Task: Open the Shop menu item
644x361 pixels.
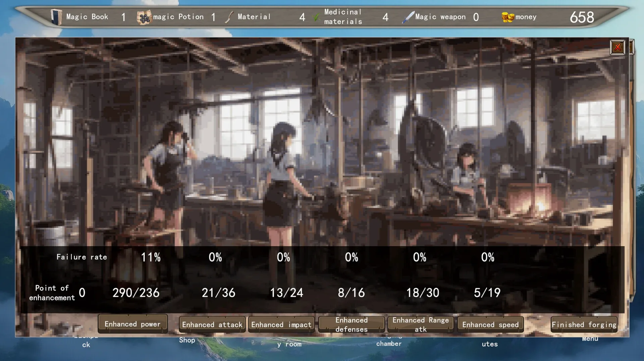Action: [x=187, y=340]
